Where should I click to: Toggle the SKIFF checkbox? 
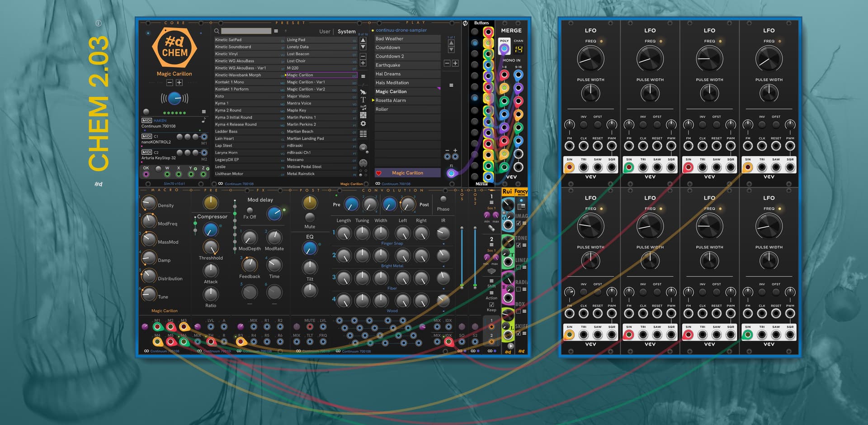[519, 334]
